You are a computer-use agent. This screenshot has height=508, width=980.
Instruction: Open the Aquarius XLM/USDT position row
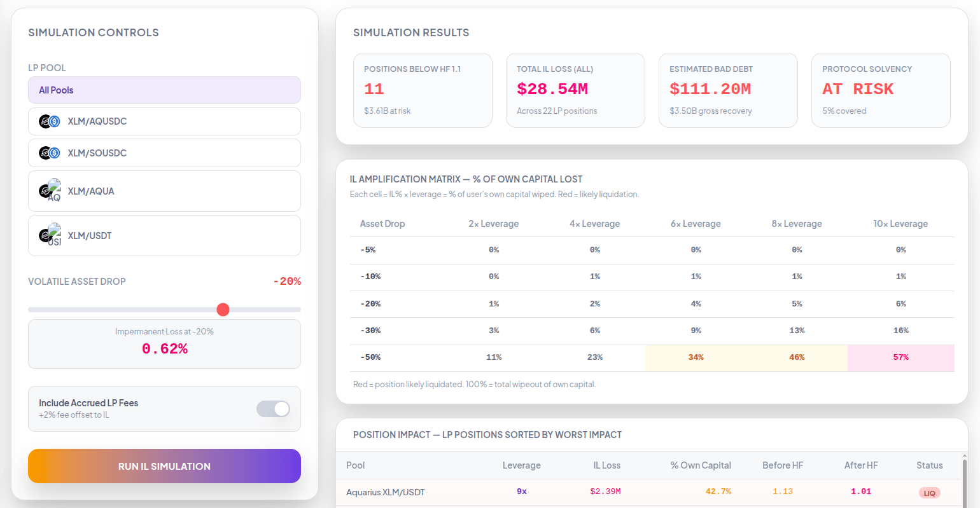[649, 492]
